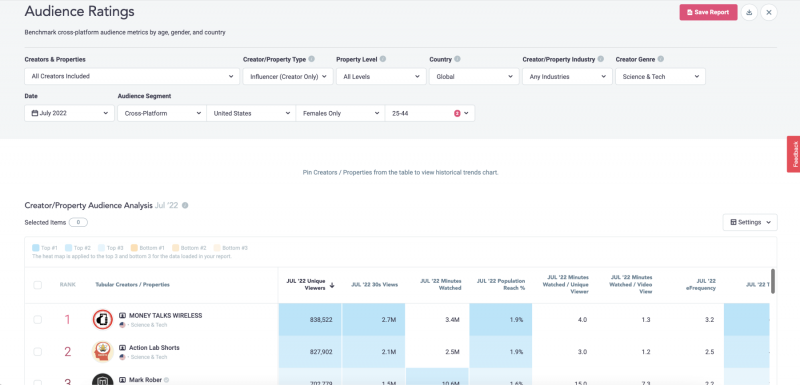Open info tooltip beside Creator Genre
The height and width of the screenshot is (385, 800).
661,59
